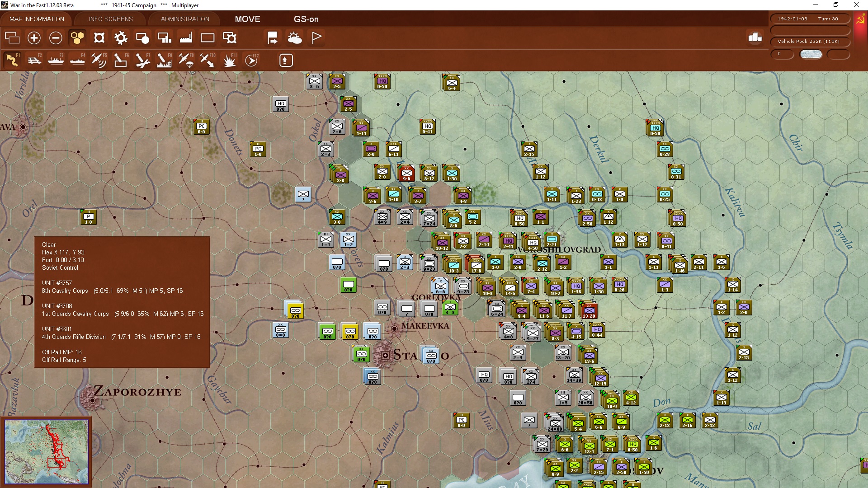Toggle the factory display icon
Viewport: 868px width, 488px height.
(186, 38)
